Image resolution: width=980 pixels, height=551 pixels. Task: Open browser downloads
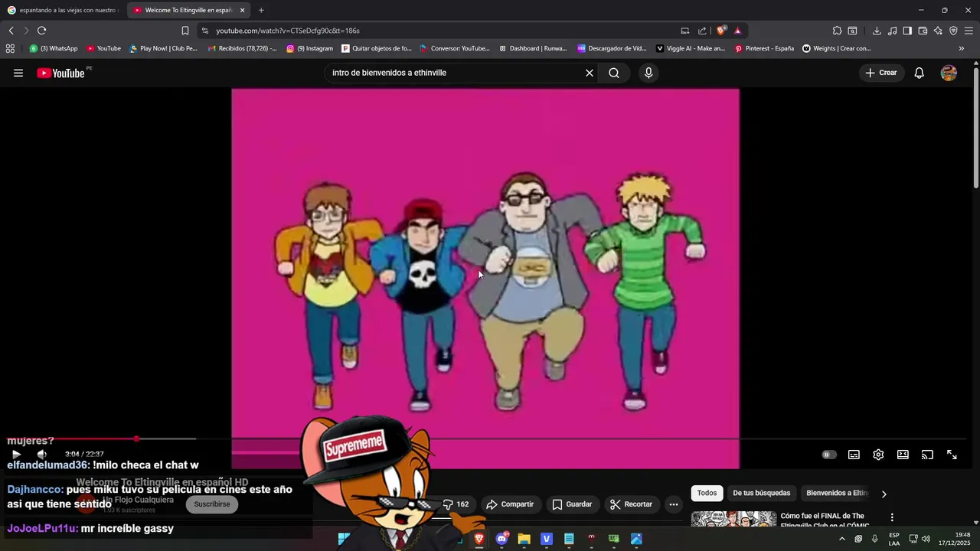tap(877, 31)
